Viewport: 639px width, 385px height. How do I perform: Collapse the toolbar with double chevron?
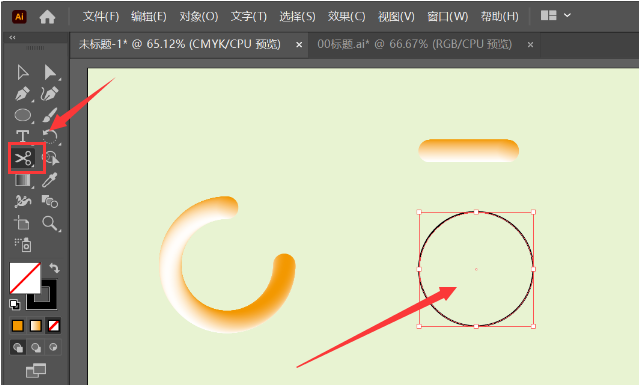12,37
